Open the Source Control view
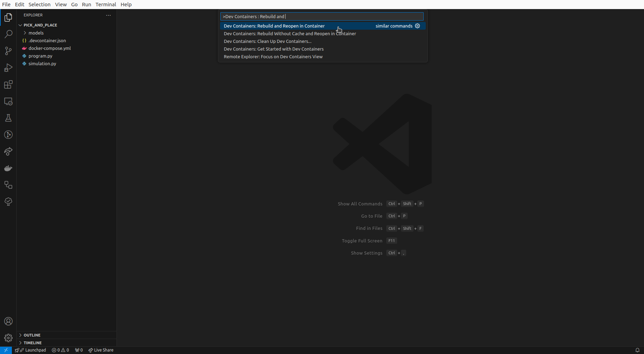The image size is (644, 354). click(8, 51)
